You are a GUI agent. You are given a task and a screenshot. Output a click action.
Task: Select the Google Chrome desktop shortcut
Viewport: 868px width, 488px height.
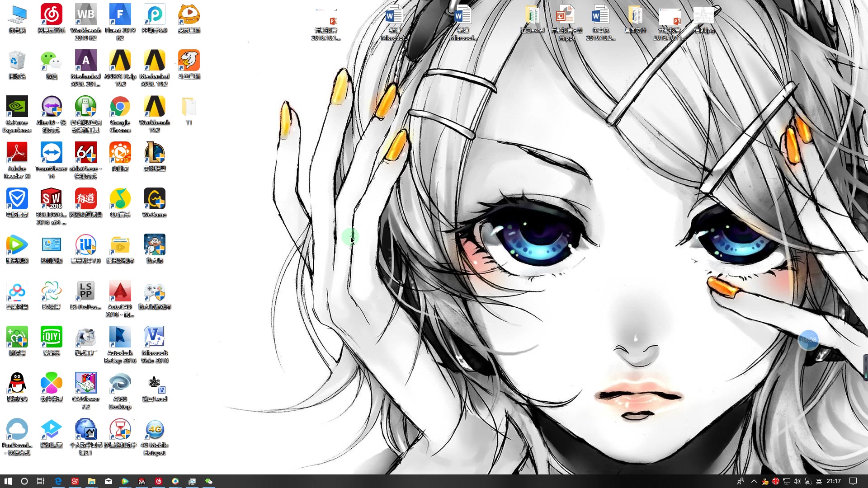click(x=120, y=107)
